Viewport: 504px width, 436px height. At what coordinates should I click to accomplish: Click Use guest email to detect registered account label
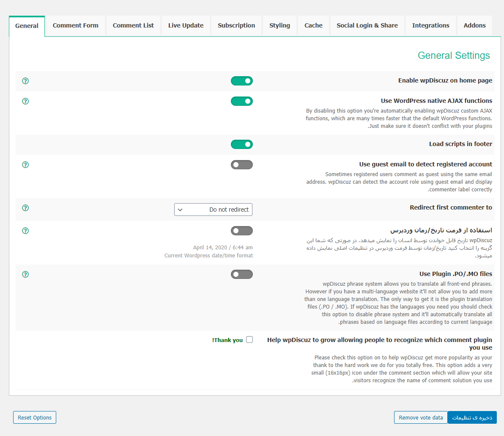click(x=426, y=164)
